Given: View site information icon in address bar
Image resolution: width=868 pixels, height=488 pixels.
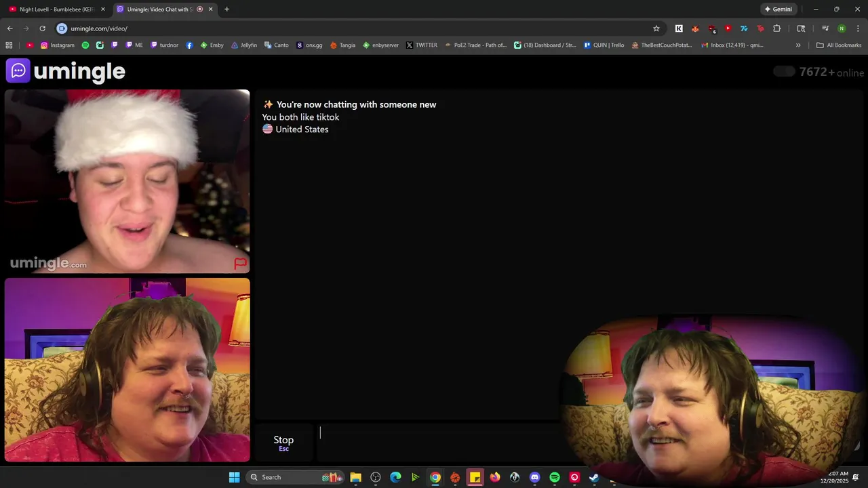Looking at the screenshot, I should point(62,28).
